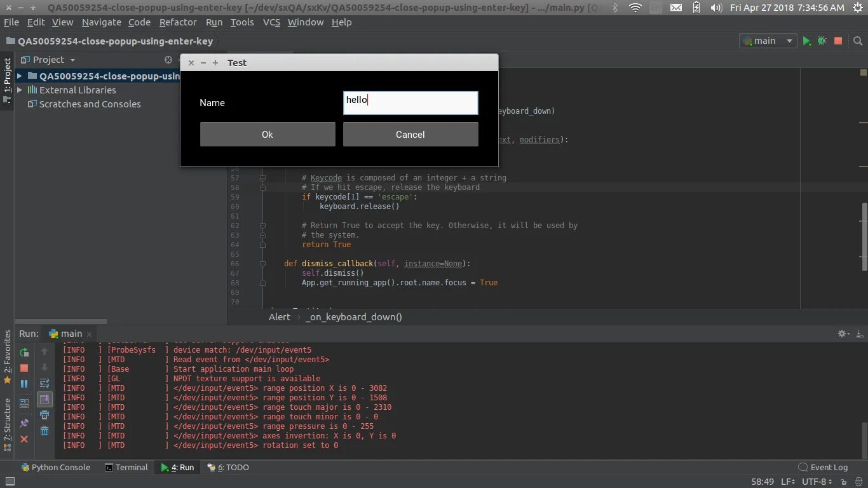Open the Edit menu

(36, 22)
